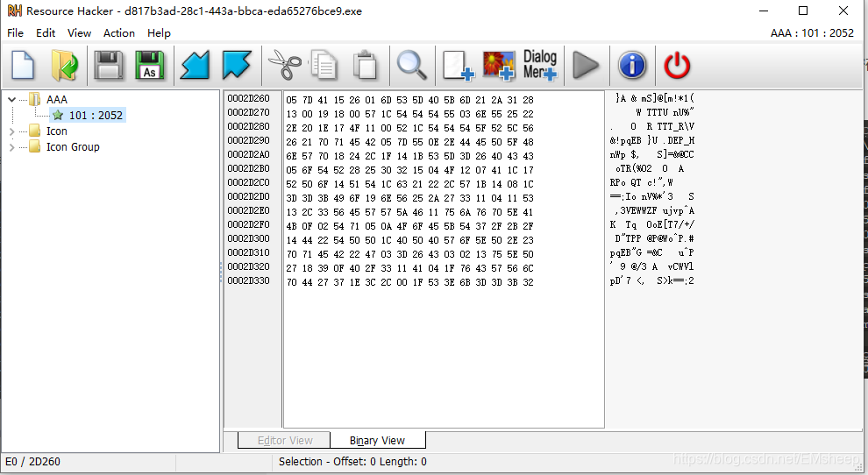
Task: Click the New blank script toolbar icon
Action: pyautogui.click(x=23, y=66)
